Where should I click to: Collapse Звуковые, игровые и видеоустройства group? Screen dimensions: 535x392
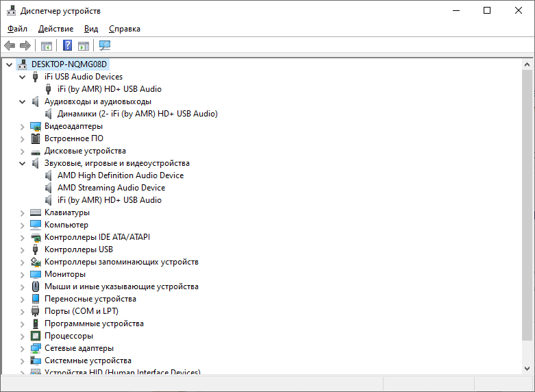click(22, 164)
